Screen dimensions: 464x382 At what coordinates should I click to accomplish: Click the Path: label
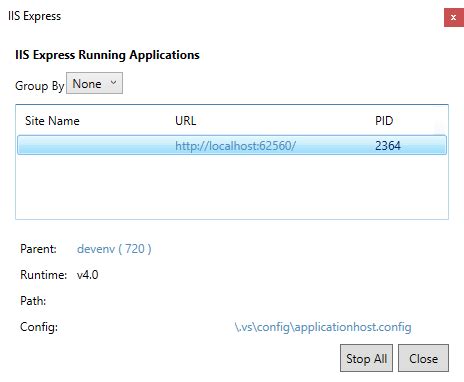pyautogui.click(x=33, y=301)
